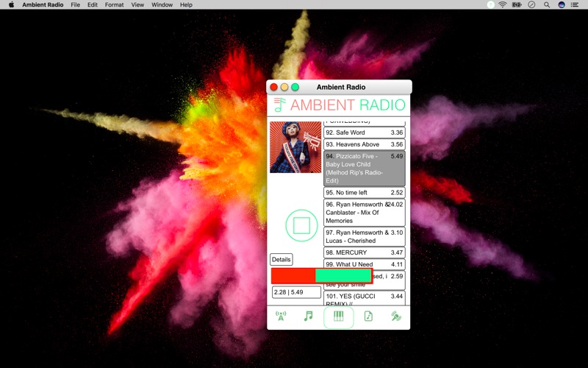The image size is (588, 368).
Task: Open the Apple menu
Action: tap(11, 4)
